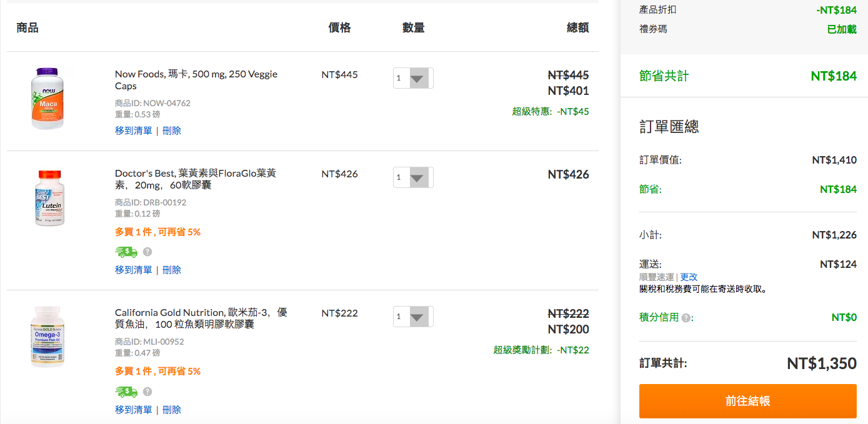Click the question mark help icon under Omega-3
The height and width of the screenshot is (424, 868).
point(147,392)
